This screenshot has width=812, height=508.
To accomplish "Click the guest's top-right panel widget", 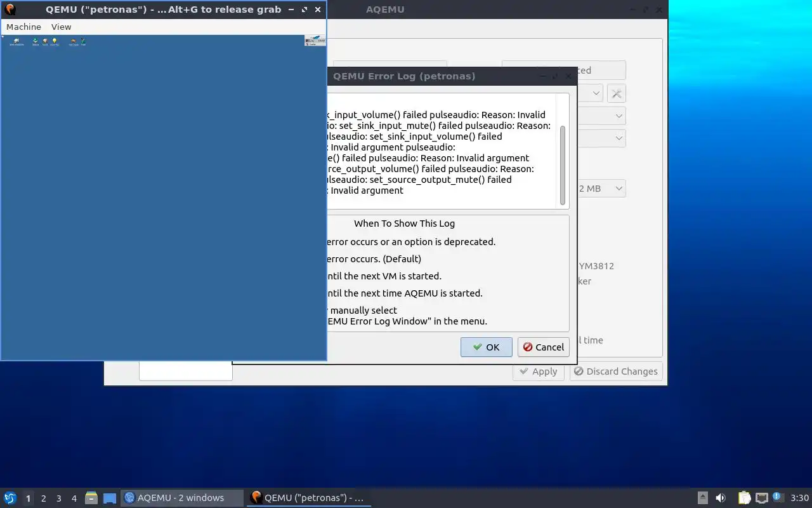I will click(315, 41).
